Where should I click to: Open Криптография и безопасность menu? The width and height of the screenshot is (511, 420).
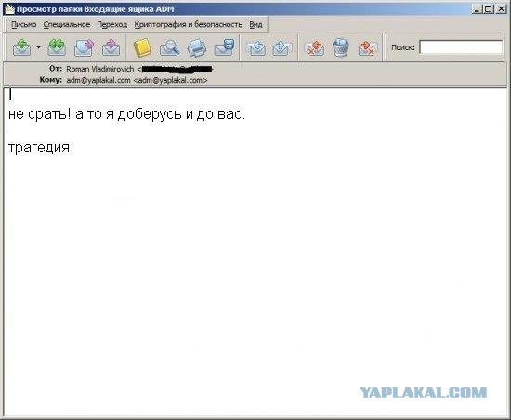(189, 25)
